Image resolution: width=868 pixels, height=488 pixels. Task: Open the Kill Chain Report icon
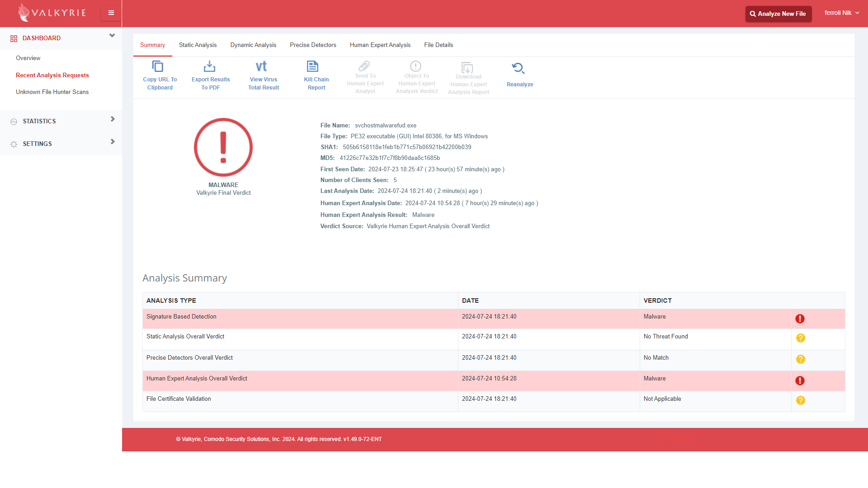(312, 66)
